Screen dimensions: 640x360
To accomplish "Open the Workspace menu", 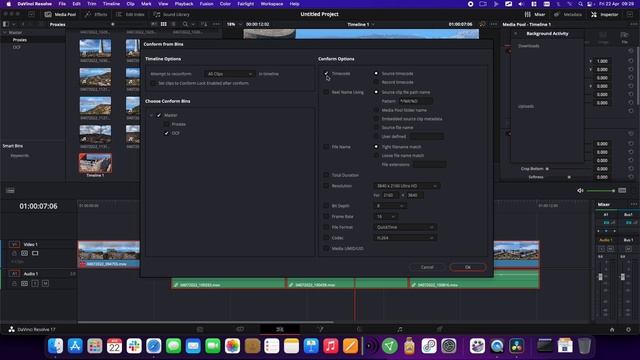I will pos(271,4).
